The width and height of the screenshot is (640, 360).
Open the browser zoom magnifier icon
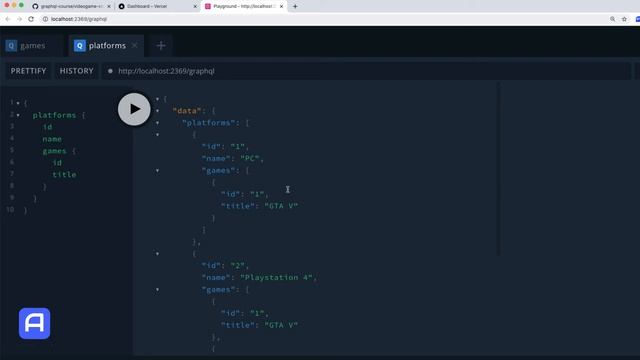coord(612,19)
